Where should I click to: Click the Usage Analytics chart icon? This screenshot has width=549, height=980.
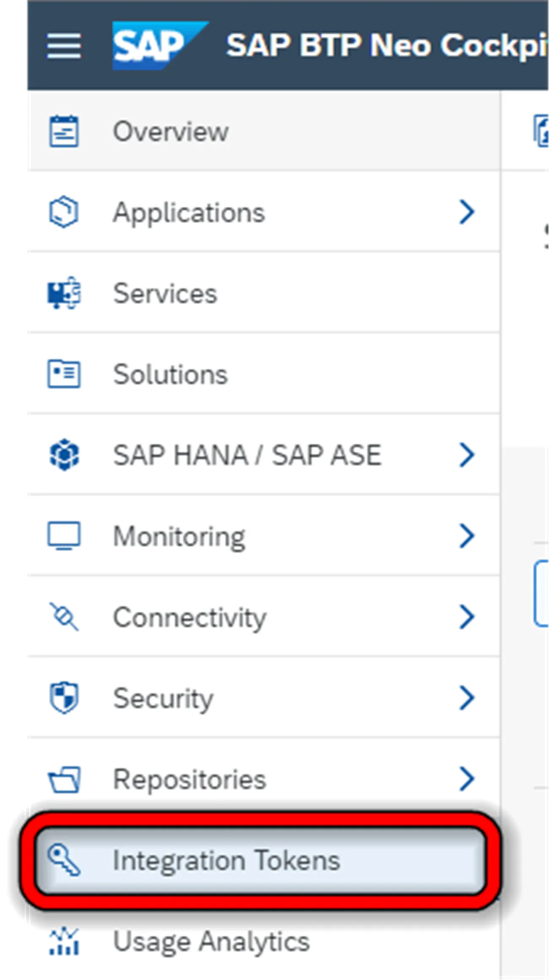point(64,941)
